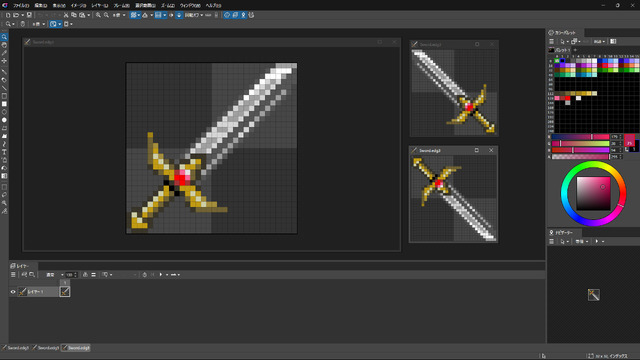Toggle visibility eye of レイヤー1

click(13, 292)
